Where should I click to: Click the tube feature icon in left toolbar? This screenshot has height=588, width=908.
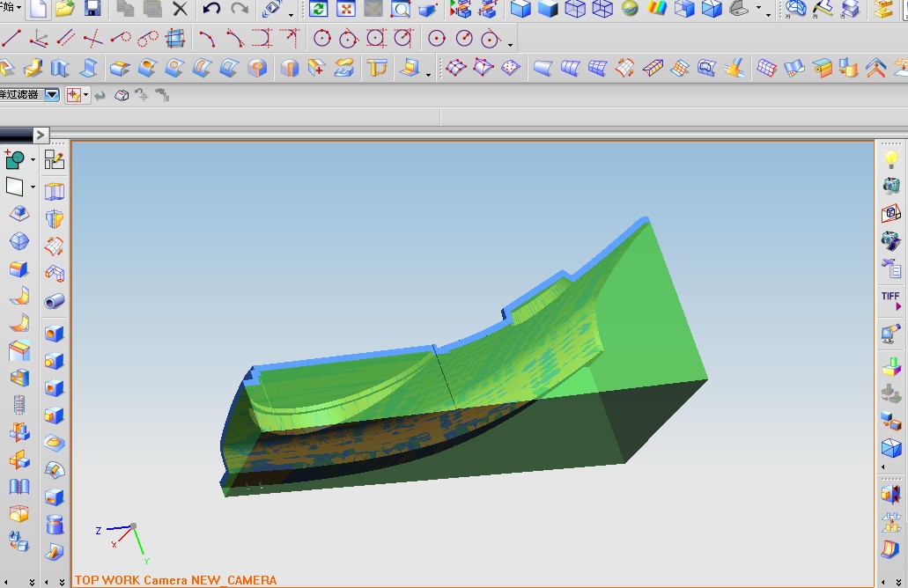[55, 301]
